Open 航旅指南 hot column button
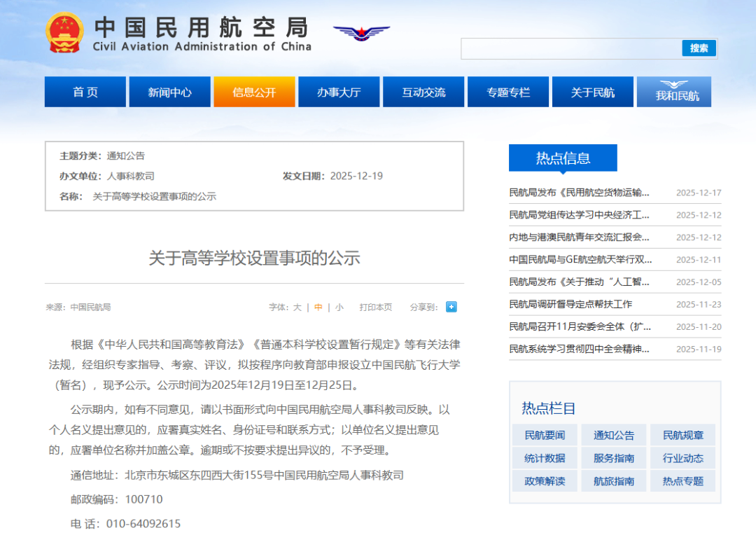The height and width of the screenshot is (533, 756). tap(614, 481)
